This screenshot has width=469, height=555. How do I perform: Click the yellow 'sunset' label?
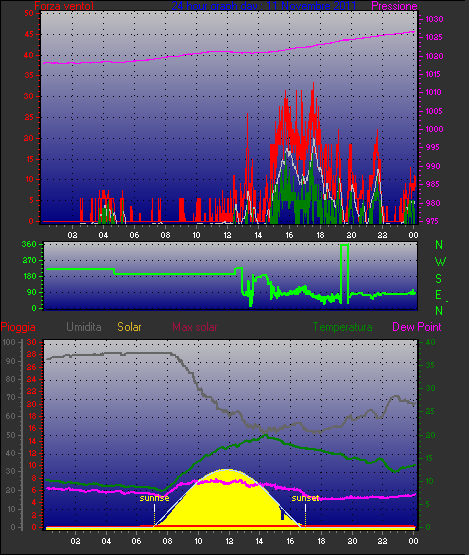pos(305,498)
